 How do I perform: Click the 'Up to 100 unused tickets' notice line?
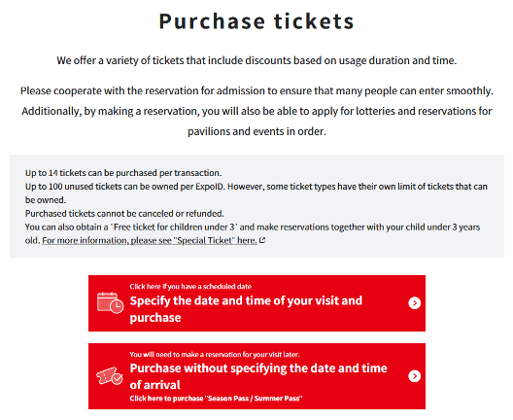(256, 193)
